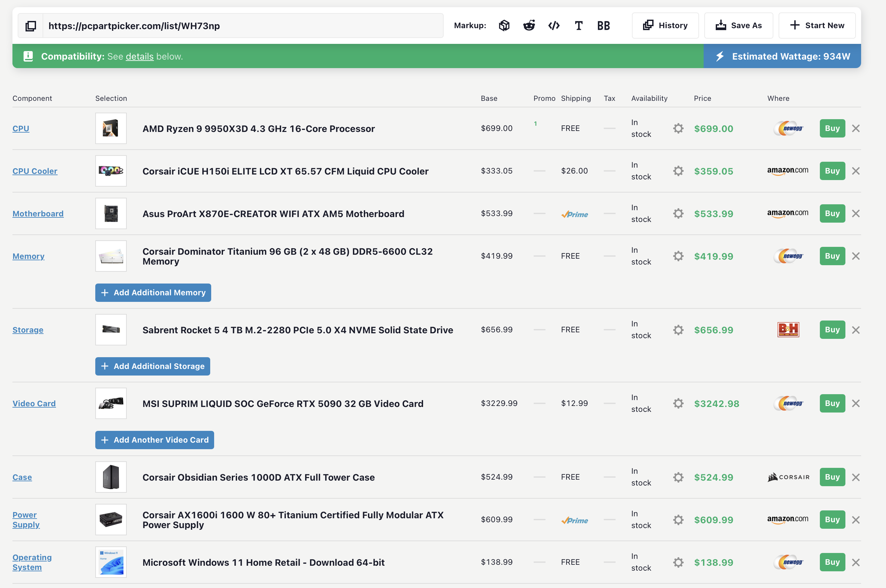The width and height of the screenshot is (886, 588).
Task: Remove Windows 11 Home from list
Action: pyautogui.click(x=856, y=562)
